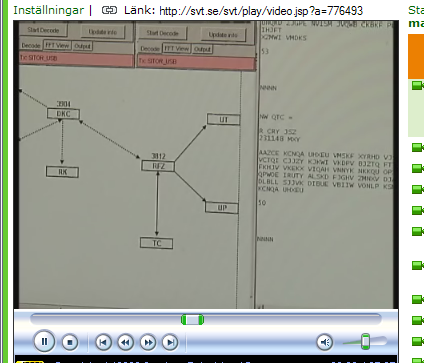This screenshot has width=424, height=363.
Task: Click the chain link icon beside Länk
Action: 109,10
